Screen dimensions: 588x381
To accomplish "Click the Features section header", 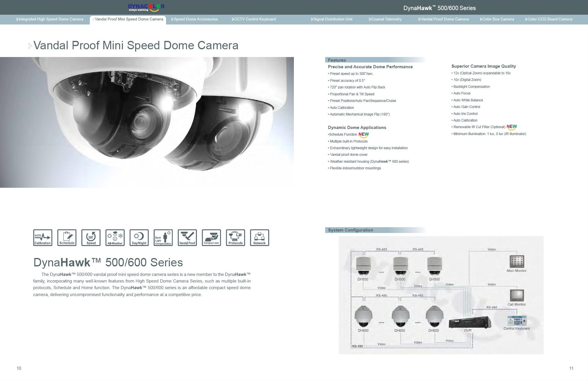I will coord(375,60).
